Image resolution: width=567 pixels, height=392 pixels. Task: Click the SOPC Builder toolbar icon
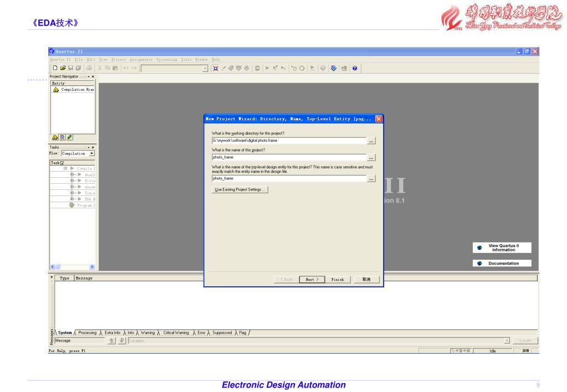(x=344, y=68)
